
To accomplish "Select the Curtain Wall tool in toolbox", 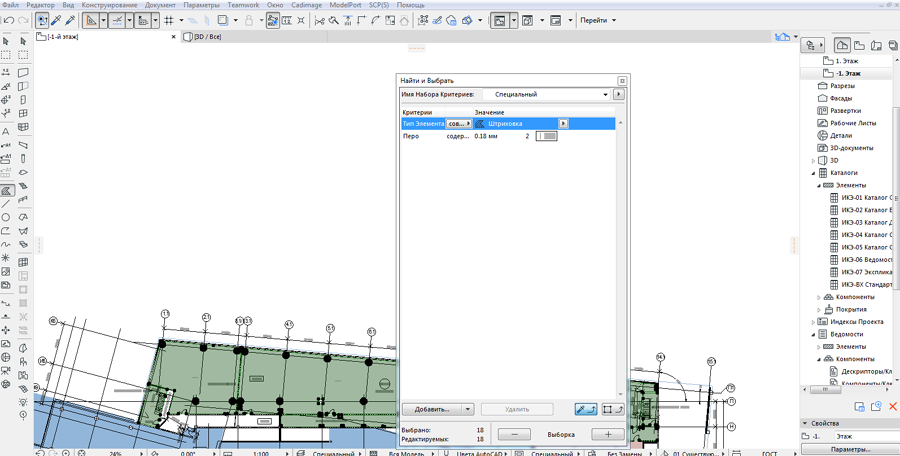I will pos(24,127).
